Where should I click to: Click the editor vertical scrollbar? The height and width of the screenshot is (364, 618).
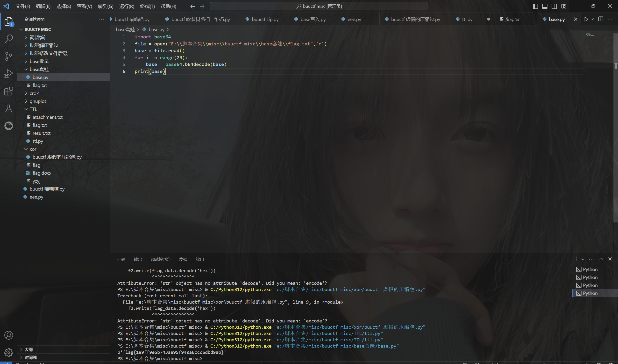click(616, 128)
